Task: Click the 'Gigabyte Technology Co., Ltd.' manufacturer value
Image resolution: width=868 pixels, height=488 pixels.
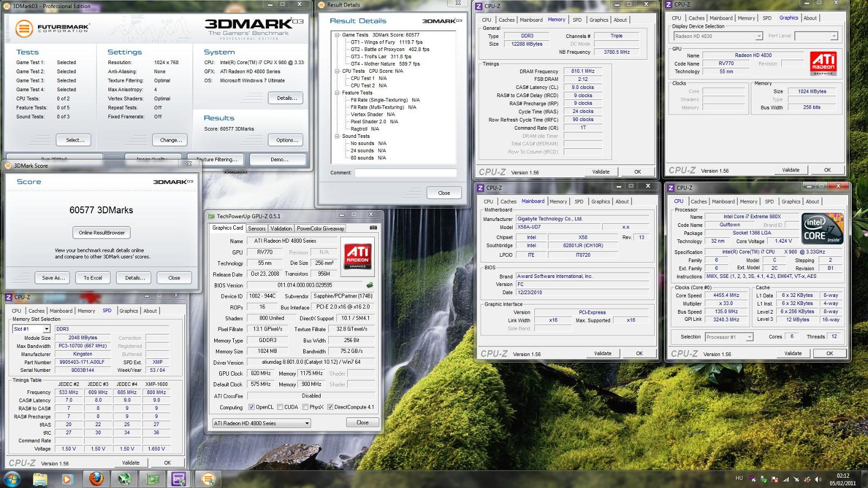Action: point(550,219)
